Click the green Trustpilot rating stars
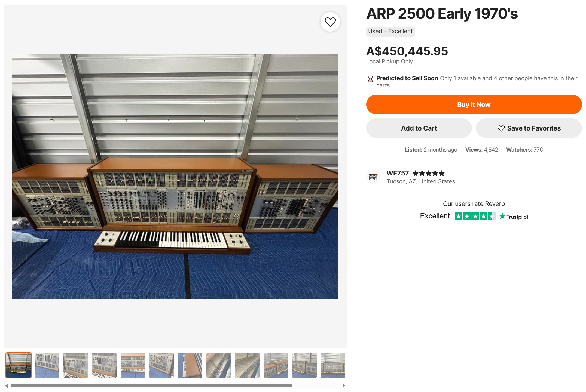The image size is (586, 392). [x=475, y=216]
